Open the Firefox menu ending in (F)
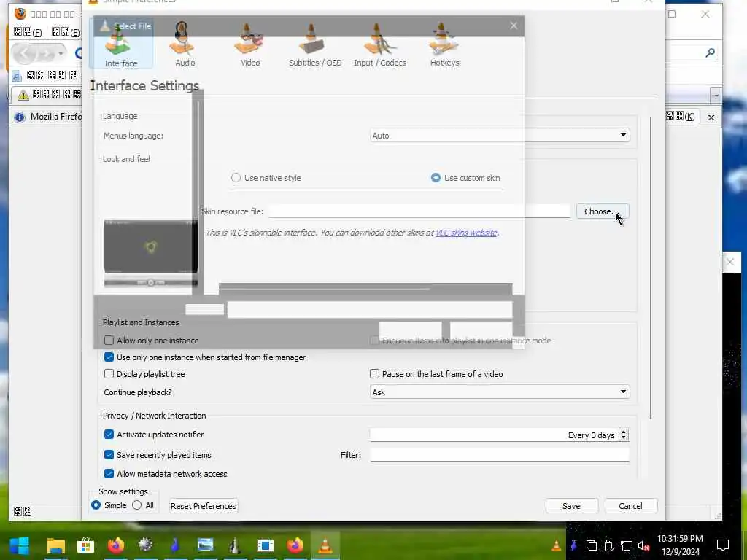 click(x=28, y=32)
